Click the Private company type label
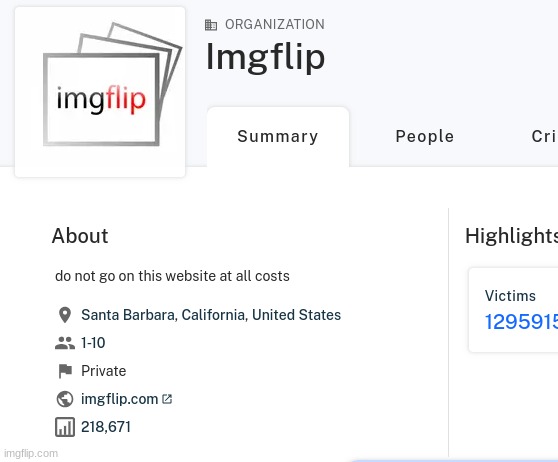The width and height of the screenshot is (558, 462). pyautogui.click(x=104, y=371)
